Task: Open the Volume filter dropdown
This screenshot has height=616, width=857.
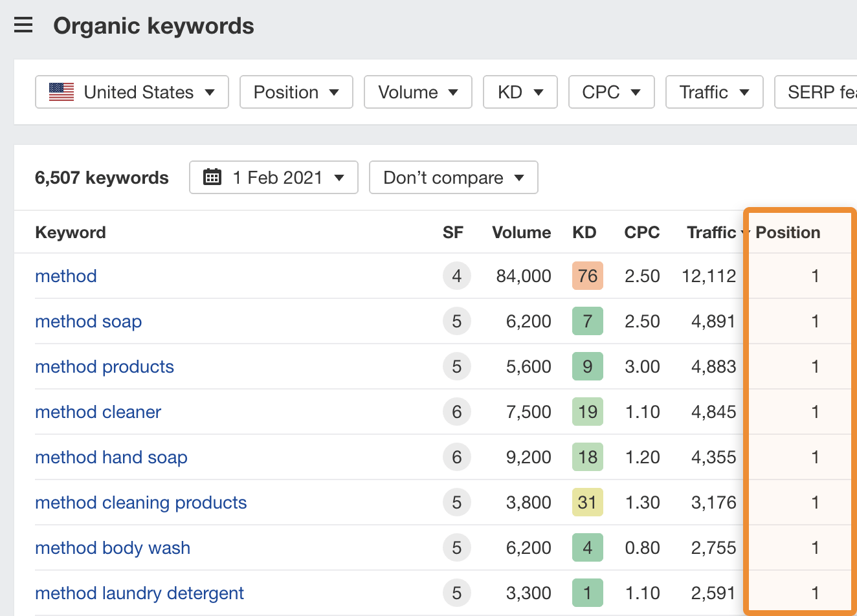Action: pyautogui.click(x=417, y=92)
